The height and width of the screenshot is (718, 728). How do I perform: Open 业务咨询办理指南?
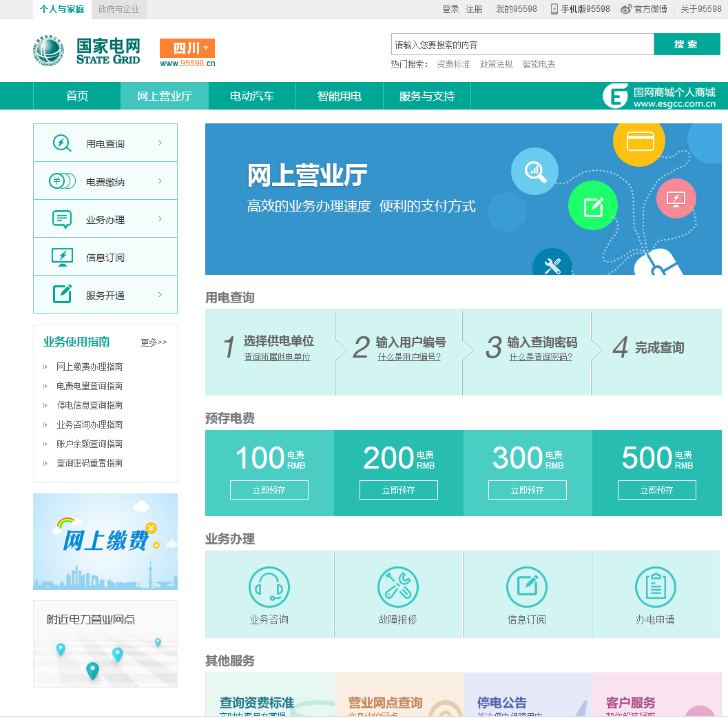point(90,424)
